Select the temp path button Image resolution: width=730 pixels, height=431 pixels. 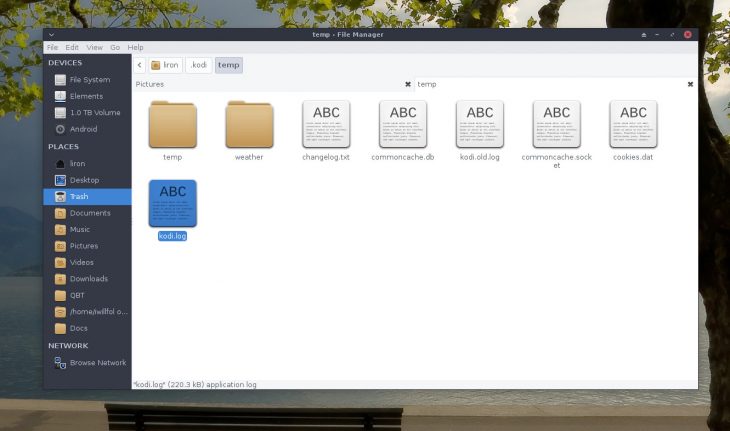pyautogui.click(x=229, y=65)
